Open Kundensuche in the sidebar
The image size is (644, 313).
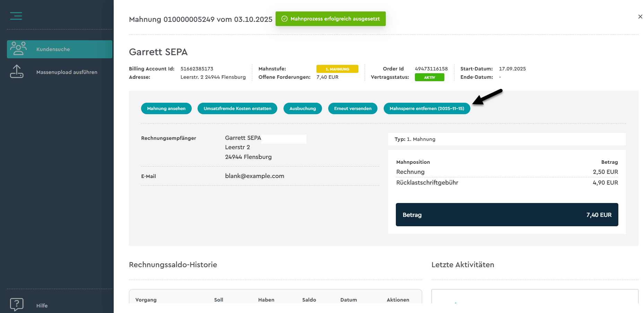pos(53,49)
